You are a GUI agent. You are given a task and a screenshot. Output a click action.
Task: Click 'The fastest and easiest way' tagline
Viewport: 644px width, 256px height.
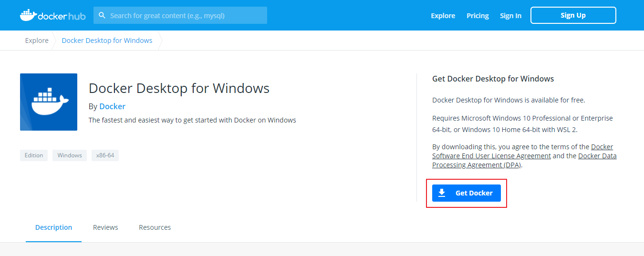pyautogui.click(x=192, y=120)
